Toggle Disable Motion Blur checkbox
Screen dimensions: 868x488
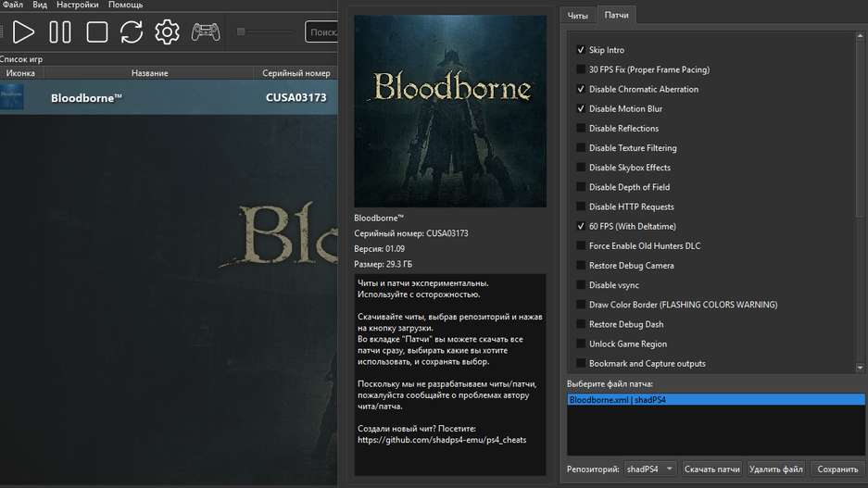[581, 108]
